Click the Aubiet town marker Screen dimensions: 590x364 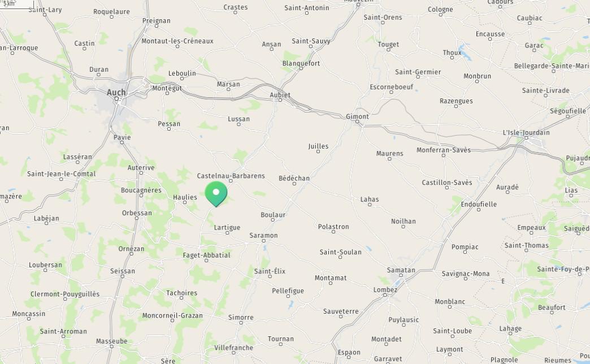(280, 100)
